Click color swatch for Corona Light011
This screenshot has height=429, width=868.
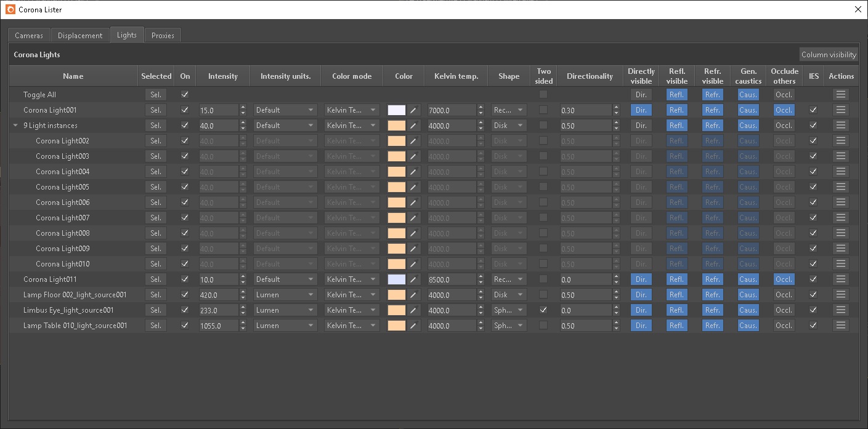pos(397,279)
